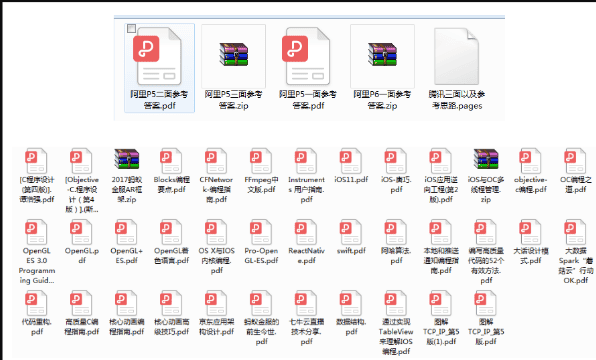The width and height of the screenshot is (596, 360).
Task: Select the 大话设计模式.pdf file icon
Action: [531, 232]
